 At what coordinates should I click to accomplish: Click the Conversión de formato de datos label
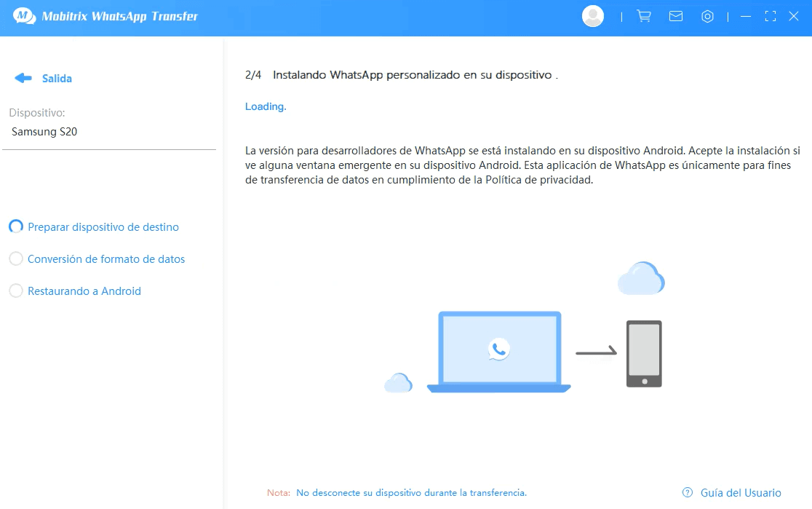click(106, 259)
